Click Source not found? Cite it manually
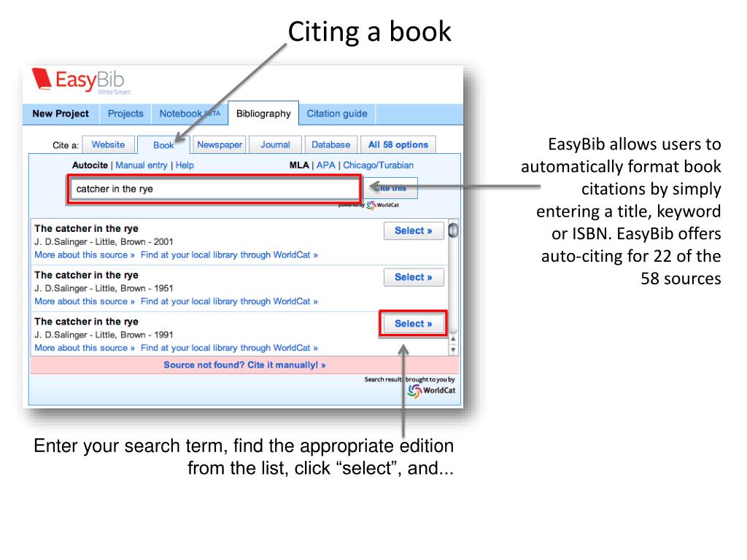This screenshot has height=560, width=747. coord(244,365)
